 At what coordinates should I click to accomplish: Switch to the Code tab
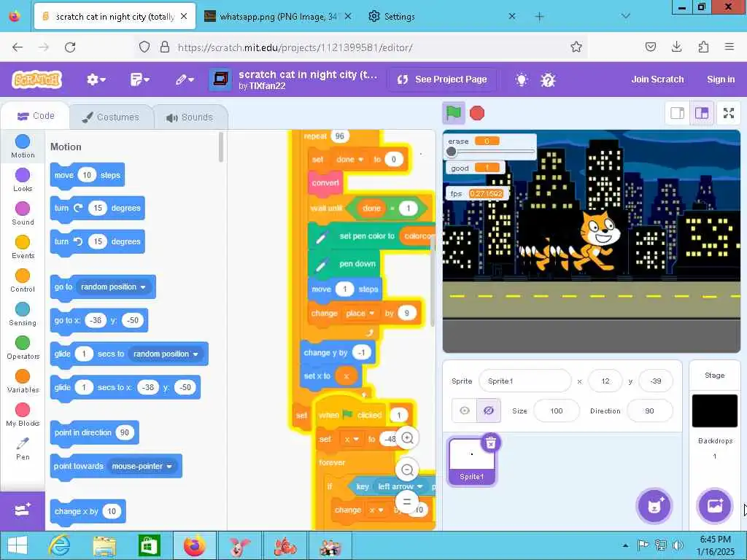click(36, 116)
